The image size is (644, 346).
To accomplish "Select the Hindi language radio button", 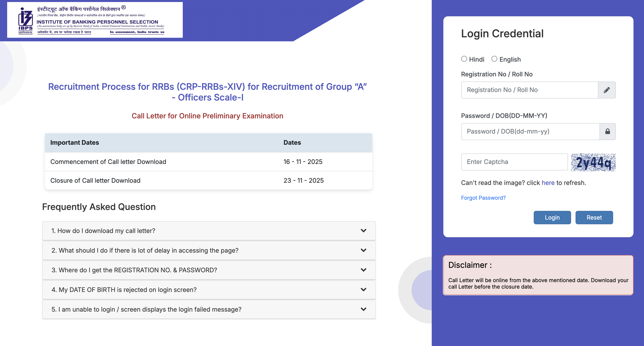I will point(464,59).
